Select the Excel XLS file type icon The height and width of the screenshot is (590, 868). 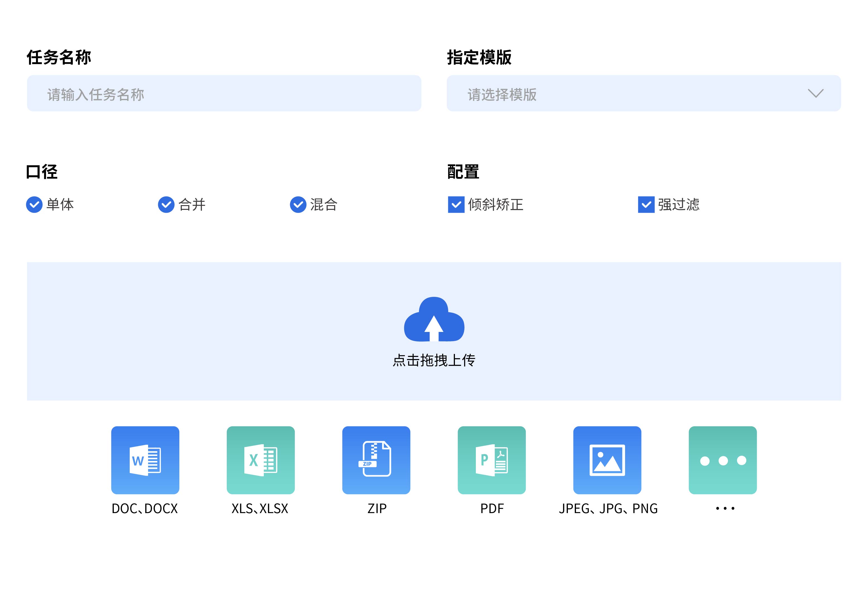tap(260, 460)
